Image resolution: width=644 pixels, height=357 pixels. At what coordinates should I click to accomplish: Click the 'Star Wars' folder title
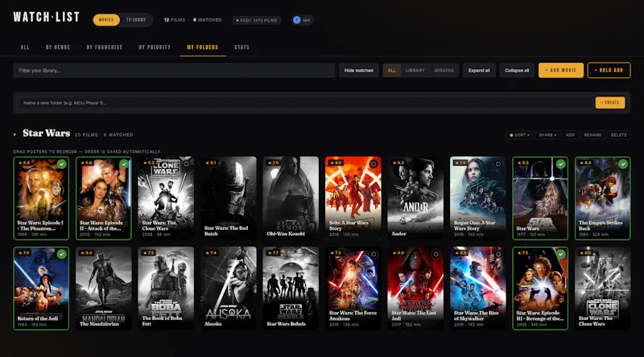[47, 133]
